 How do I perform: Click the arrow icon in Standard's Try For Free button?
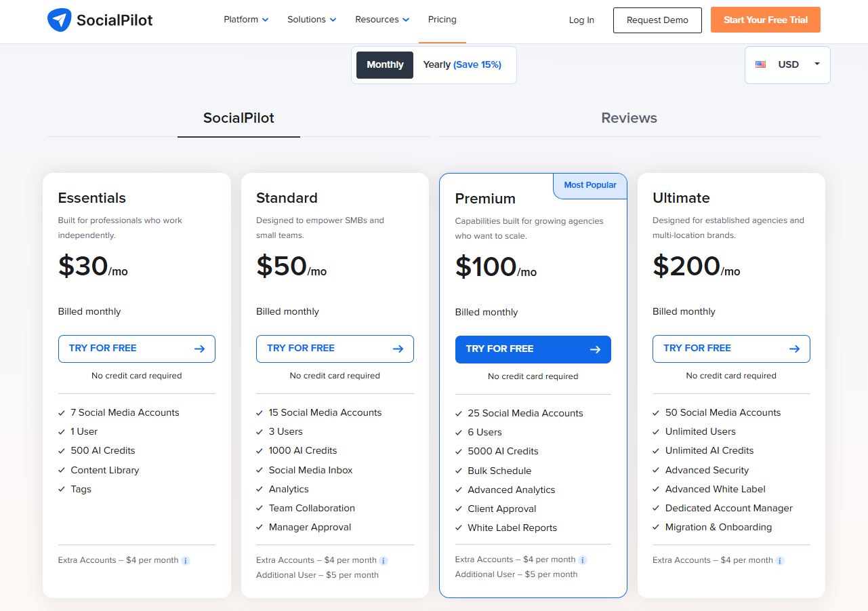tap(398, 348)
